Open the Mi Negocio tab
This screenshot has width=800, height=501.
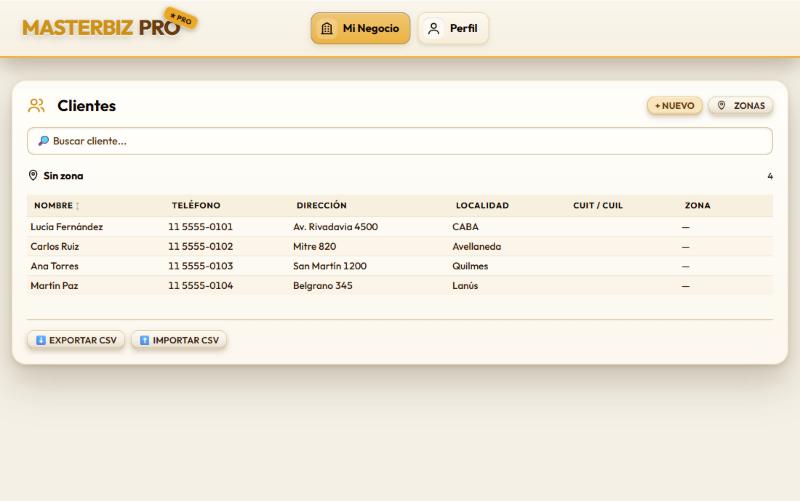360,28
